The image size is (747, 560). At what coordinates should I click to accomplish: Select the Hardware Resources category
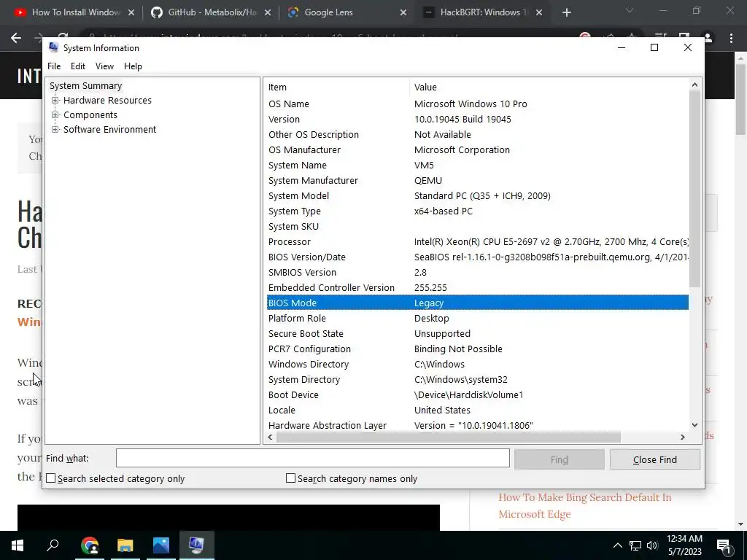[107, 101]
